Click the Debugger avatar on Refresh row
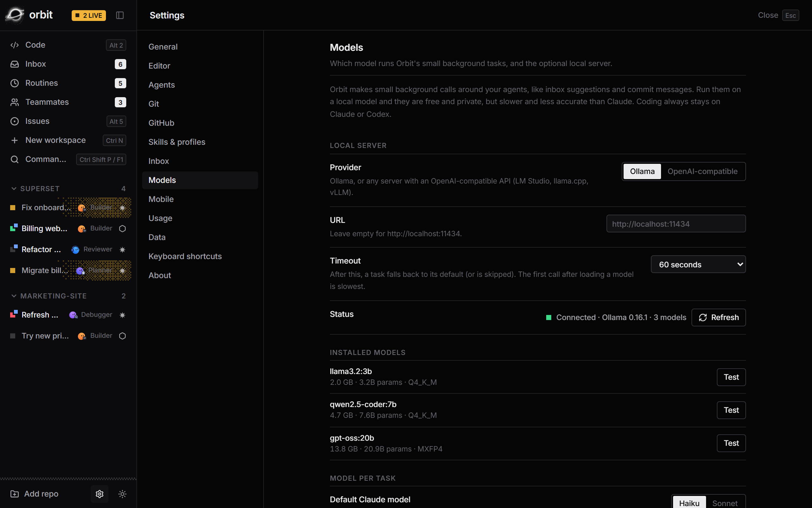This screenshot has width=812, height=508. [73, 315]
